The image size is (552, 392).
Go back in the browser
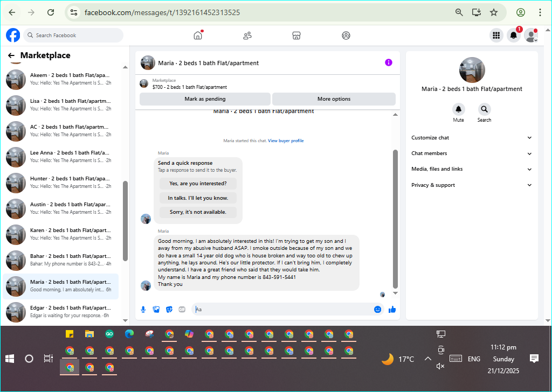12,13
